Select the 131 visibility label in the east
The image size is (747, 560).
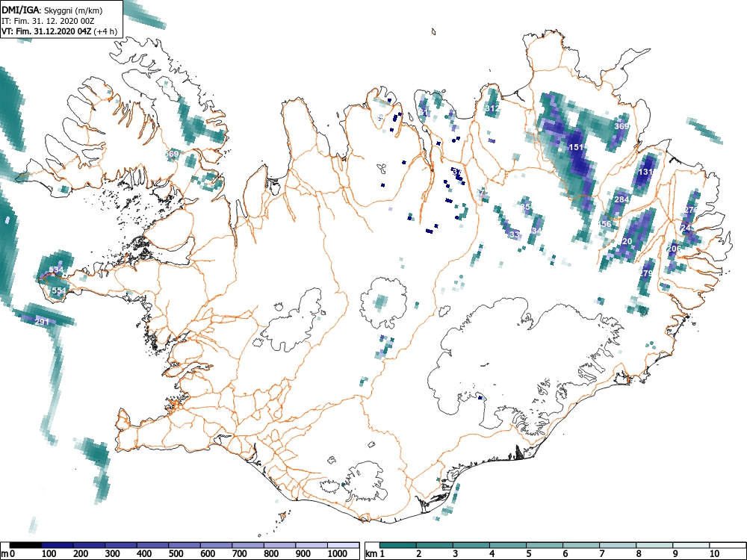646,172
